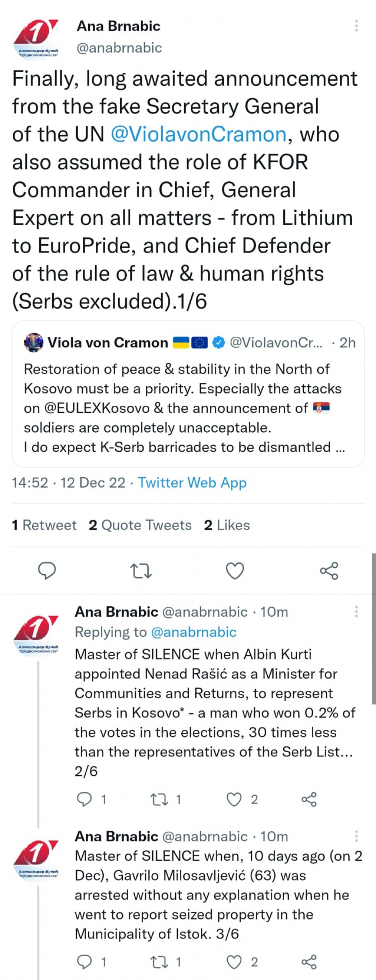Reply to the 3/6 tweet about Istok
The width and height of the screenshot is (376, 980).
point(85,962)
